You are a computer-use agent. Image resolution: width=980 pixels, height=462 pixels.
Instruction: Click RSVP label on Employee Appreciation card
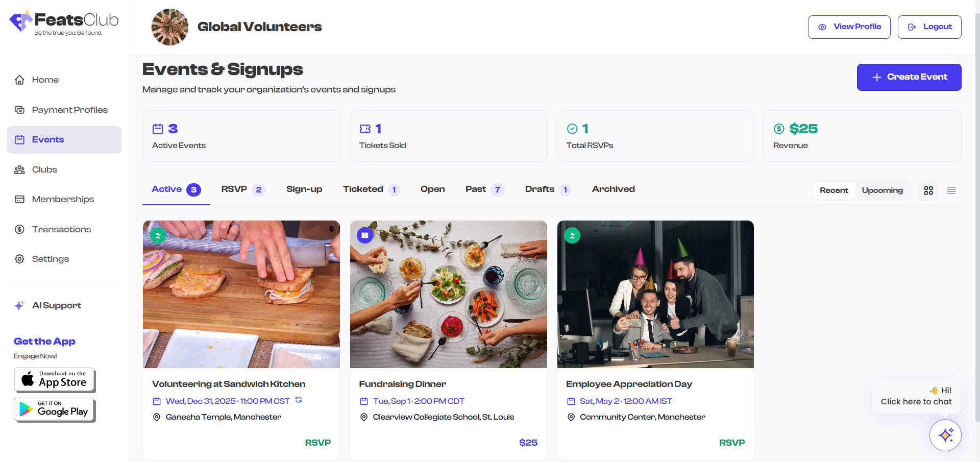point(732,443)
